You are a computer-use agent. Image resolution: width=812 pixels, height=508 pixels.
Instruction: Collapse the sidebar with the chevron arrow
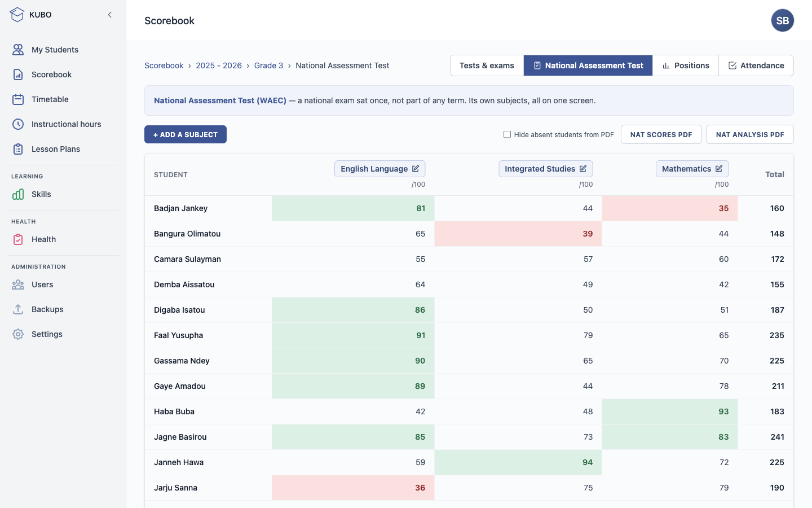click(x=110, y=15)
